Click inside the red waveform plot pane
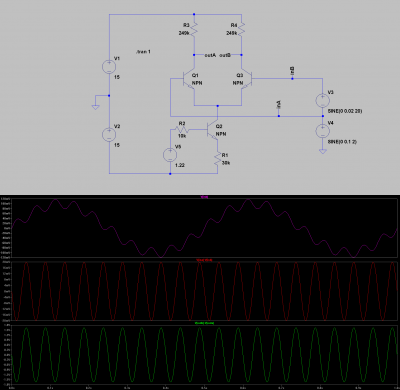 204,291
